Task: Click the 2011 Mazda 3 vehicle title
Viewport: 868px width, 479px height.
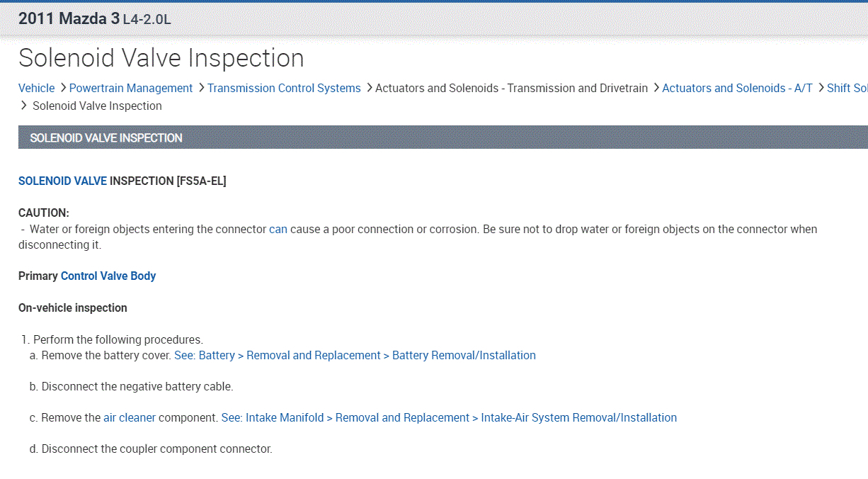Action: (x=69, y=19)
